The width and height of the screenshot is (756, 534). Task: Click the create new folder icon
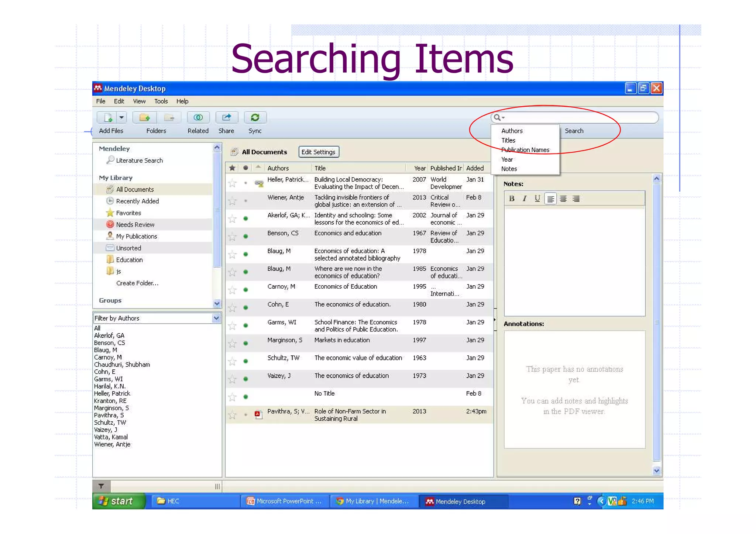coord(145,117)
